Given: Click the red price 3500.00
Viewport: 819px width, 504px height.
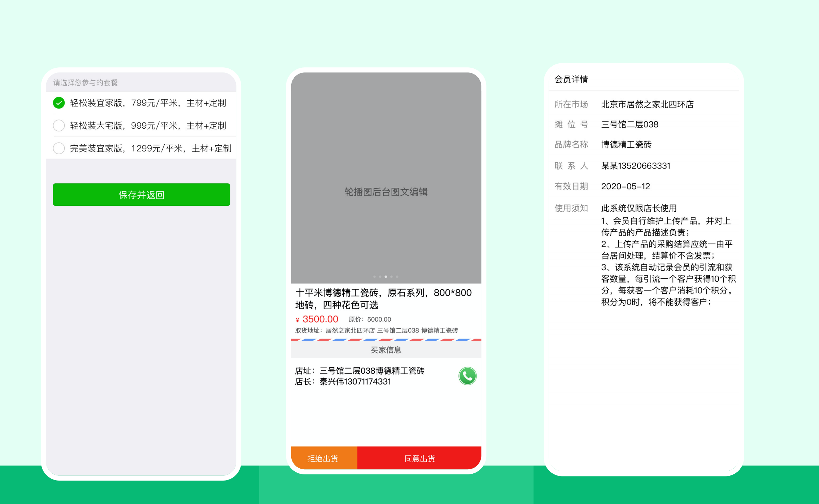Looking at the screenshot, I should [320, 319].
